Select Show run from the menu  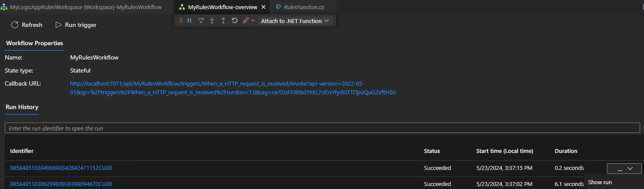coord(600,182)
